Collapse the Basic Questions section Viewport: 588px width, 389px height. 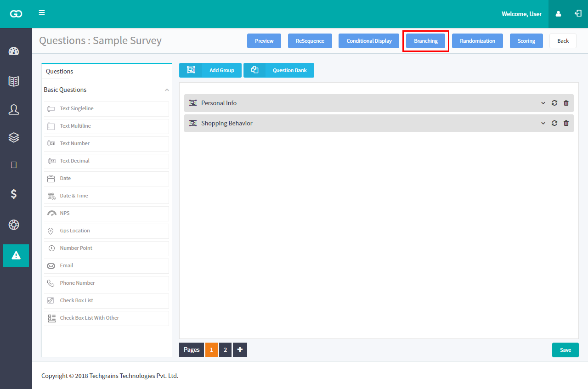pyautogui.click(x=167, y=90)
